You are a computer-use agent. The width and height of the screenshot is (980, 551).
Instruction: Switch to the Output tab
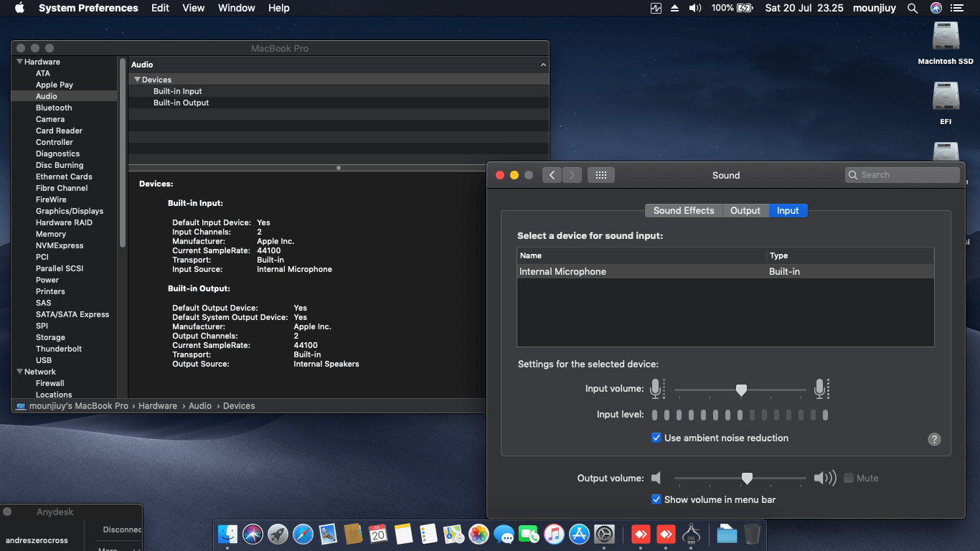tap(745, 210)
